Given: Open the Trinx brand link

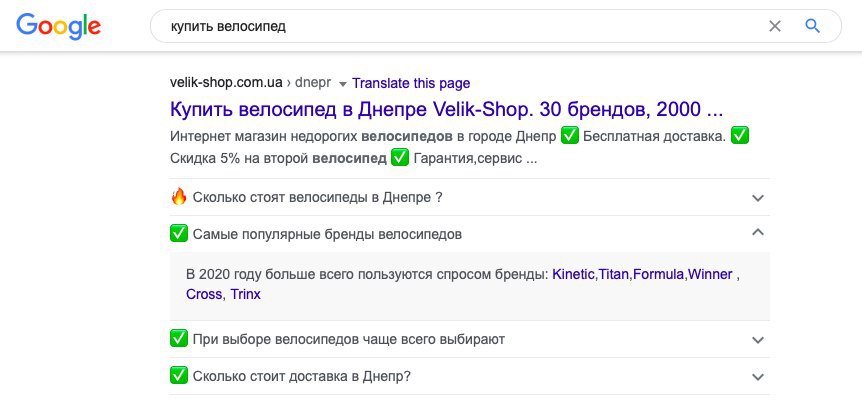Looking at the screenshot, I should coord(245,294).
